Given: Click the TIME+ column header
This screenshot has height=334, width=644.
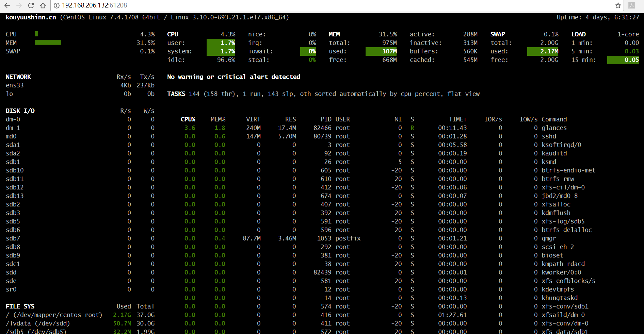Looking at the screenshot, I should (457, 119).
